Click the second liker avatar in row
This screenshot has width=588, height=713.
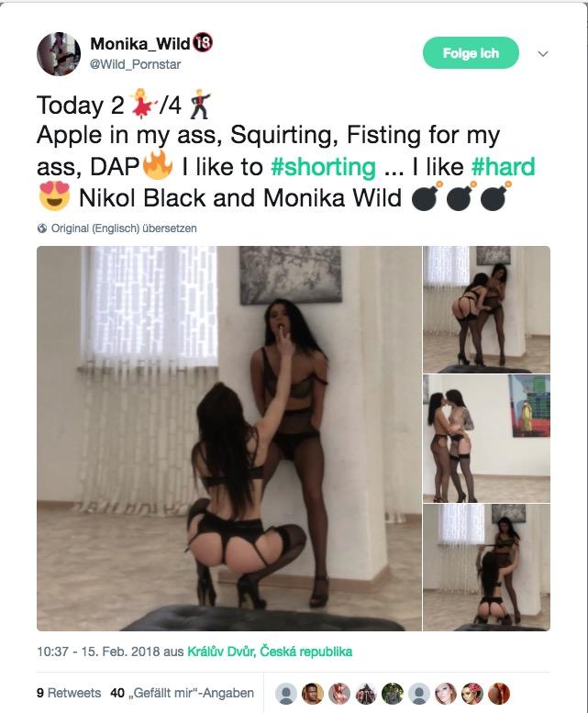313,694
